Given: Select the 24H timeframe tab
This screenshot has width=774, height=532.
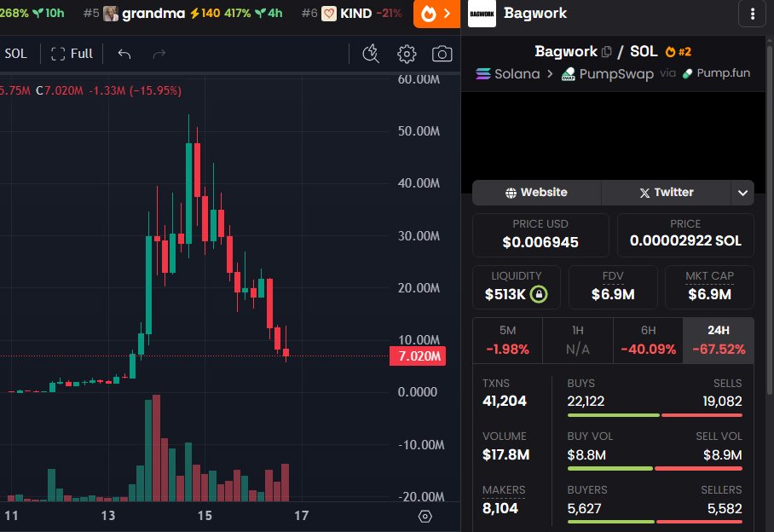Looking at the screenshot, I should 719,340.
